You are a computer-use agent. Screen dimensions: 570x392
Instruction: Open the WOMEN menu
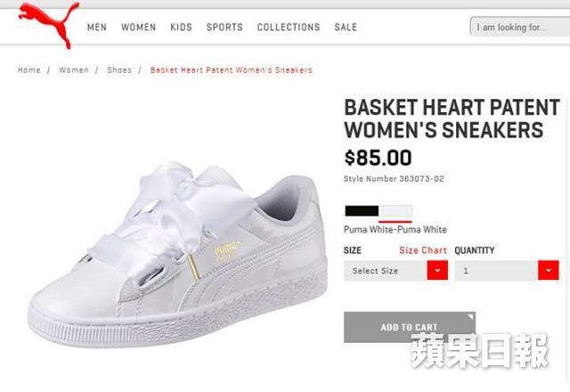(139, 28)
